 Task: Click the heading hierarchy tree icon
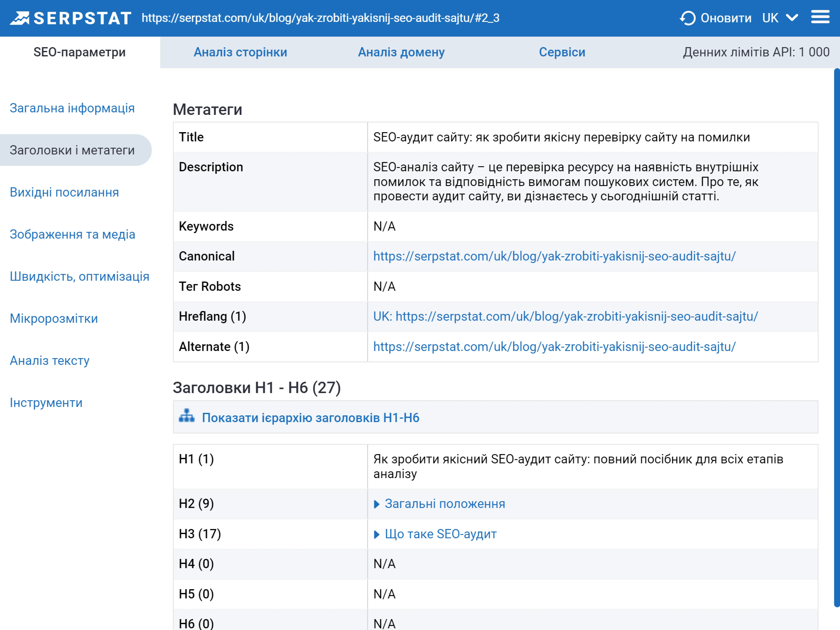[x=187, y=416]
